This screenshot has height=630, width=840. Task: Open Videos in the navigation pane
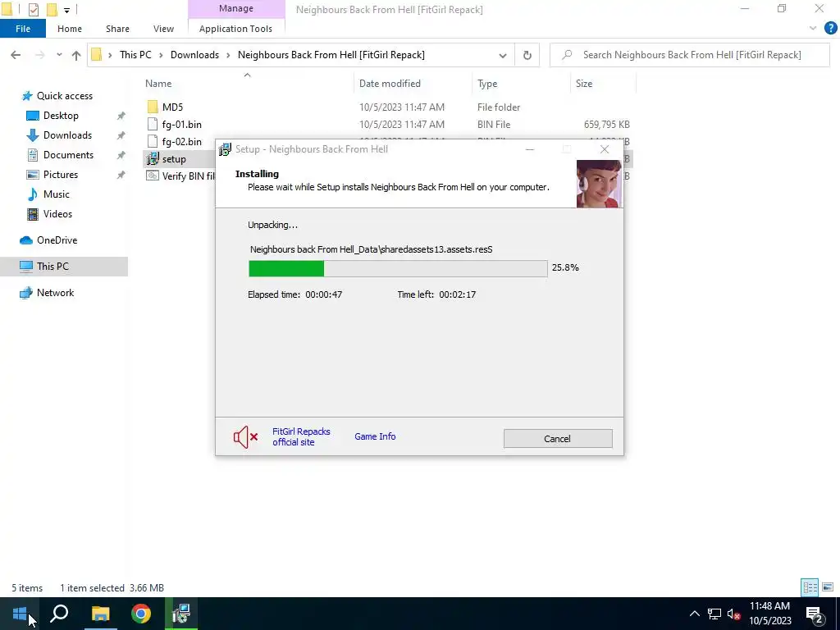[x=57, y=214]
